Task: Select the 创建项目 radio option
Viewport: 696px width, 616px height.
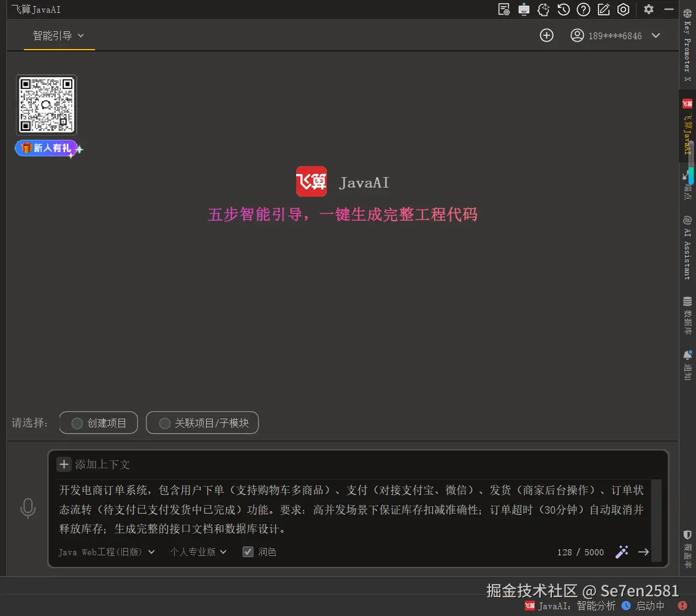Action: [99, 423]
